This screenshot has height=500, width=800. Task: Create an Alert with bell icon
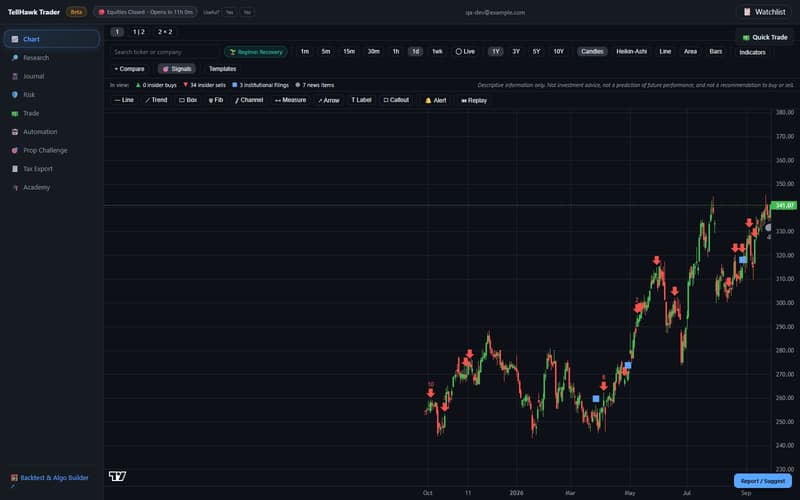click(x=436, y=101)
